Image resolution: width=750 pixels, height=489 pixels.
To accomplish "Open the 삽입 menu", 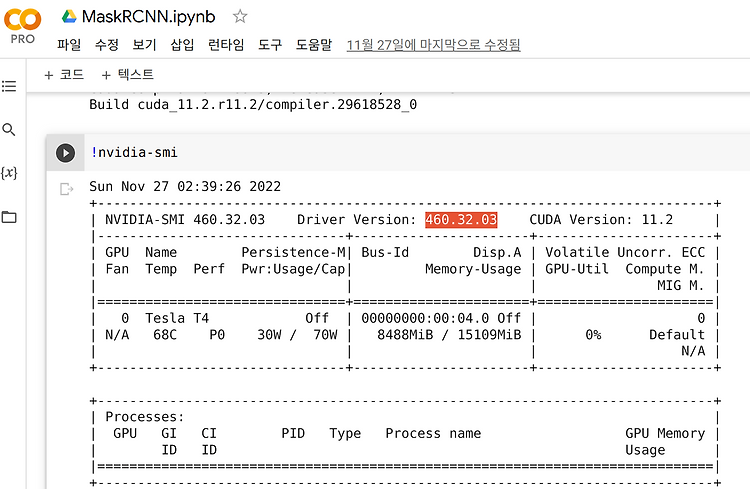I will [x=182, y=45].
